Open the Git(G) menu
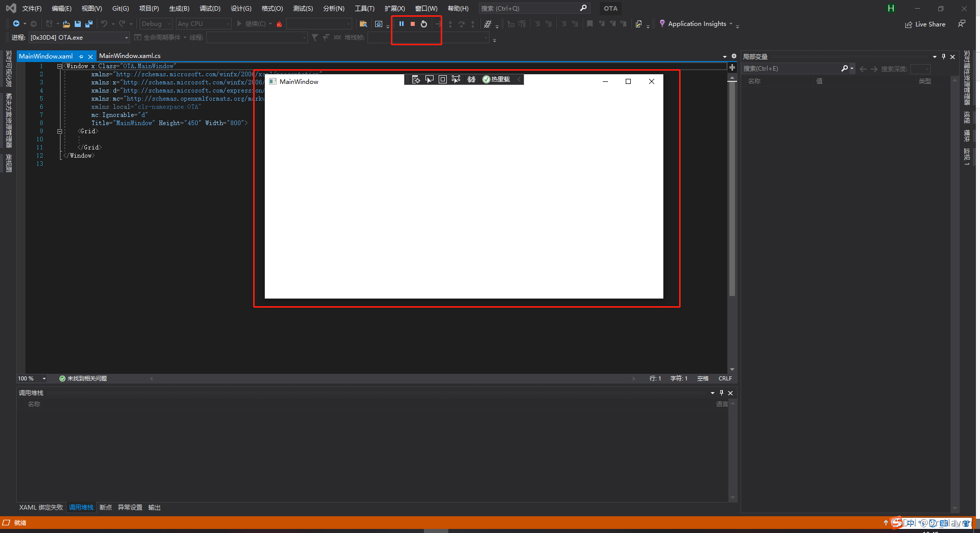The image size is (980, 533). point(120,9)
